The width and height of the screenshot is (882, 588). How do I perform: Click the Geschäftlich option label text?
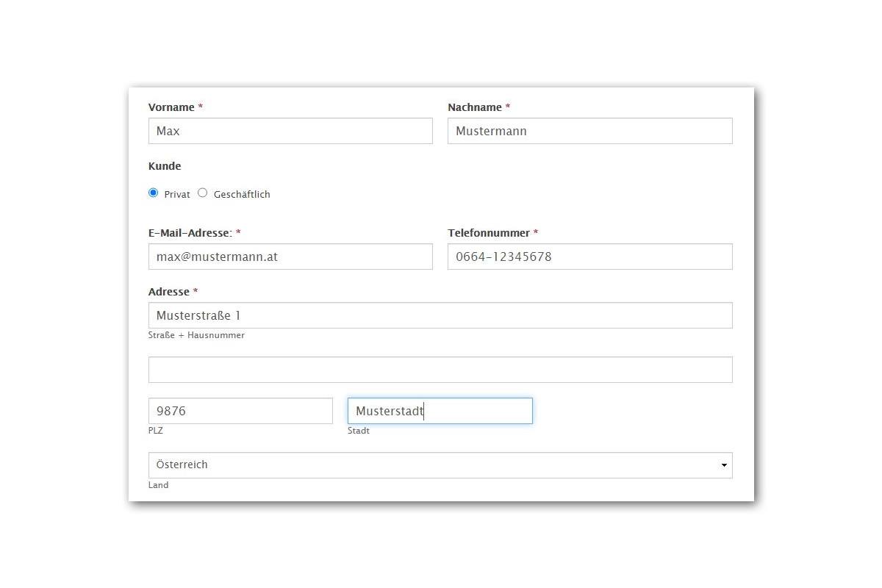pyautogui.click(x=242, y=195)
